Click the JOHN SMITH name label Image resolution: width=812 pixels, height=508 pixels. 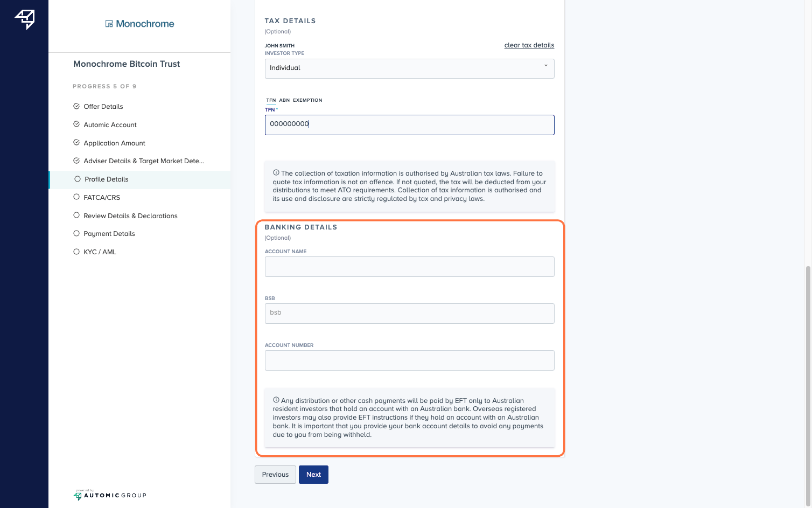(x=279, y=46)
